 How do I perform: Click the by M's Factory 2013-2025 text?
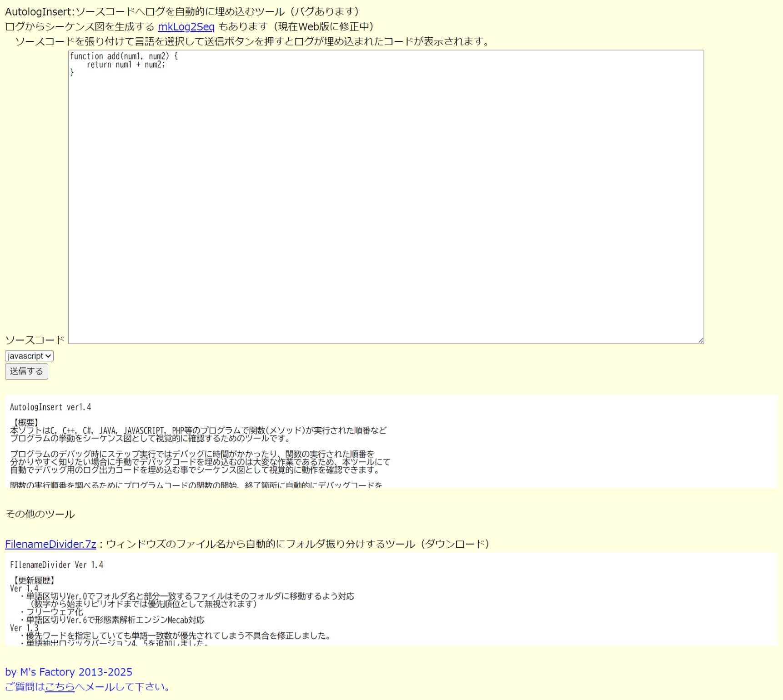pyautogui.click(x=68, y=672)
